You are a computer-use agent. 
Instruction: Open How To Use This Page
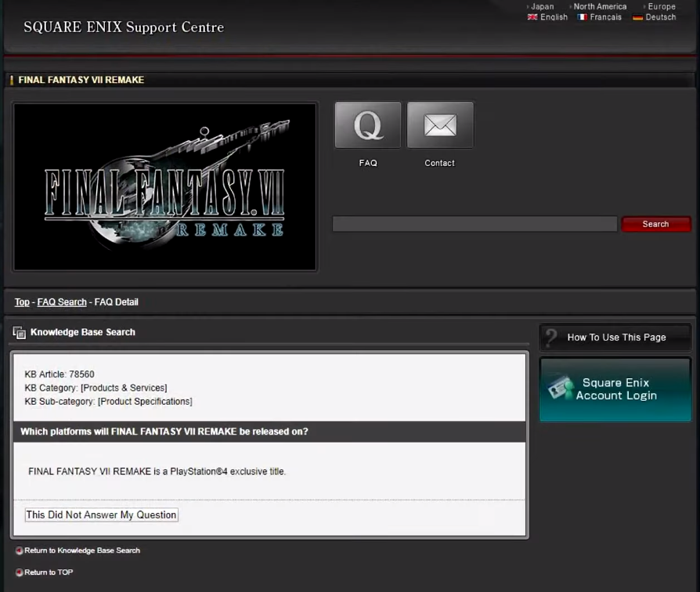click(615, 338)
